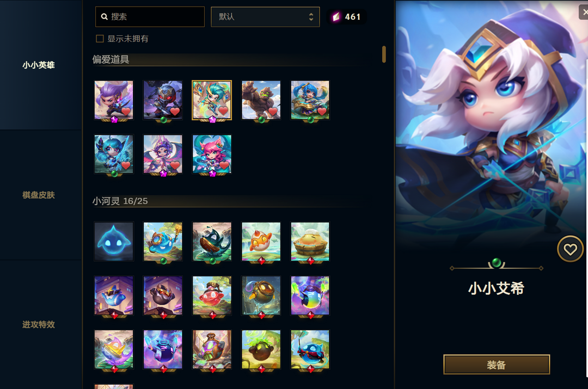588x389 pixels.
Task: Click the pink currency gem icon
Action: pos(336,17)
